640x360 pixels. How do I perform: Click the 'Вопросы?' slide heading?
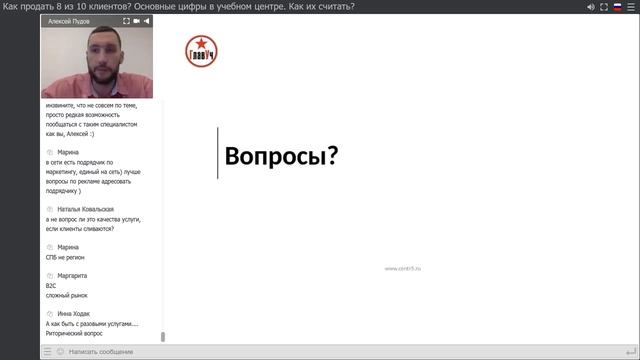[x=282, y=156]
